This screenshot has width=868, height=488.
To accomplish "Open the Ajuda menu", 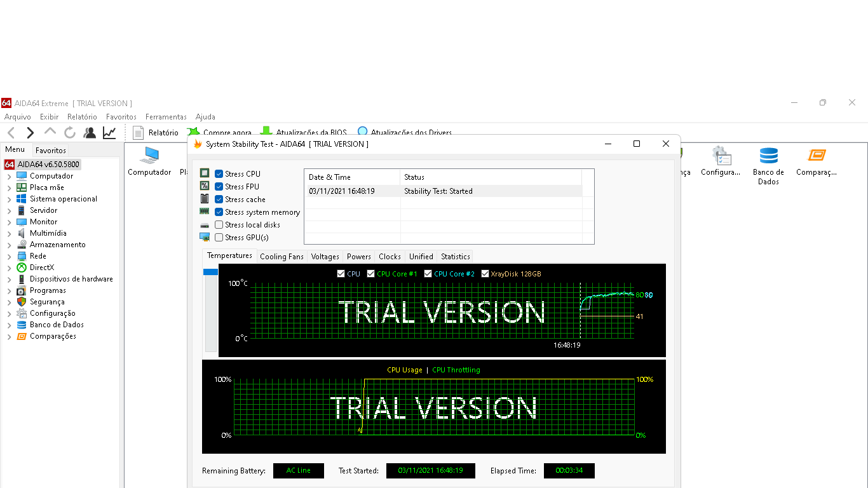I will (x=205, y=117).
